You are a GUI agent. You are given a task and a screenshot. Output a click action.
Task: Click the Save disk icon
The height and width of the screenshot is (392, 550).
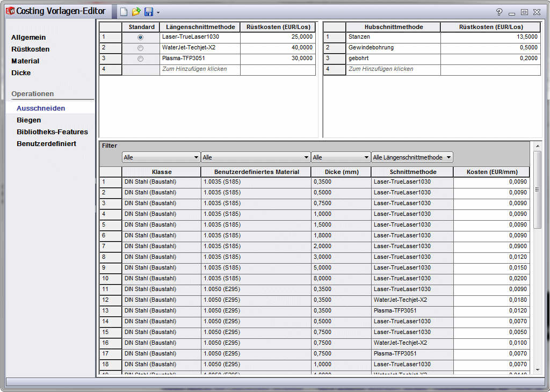point(149,12)
